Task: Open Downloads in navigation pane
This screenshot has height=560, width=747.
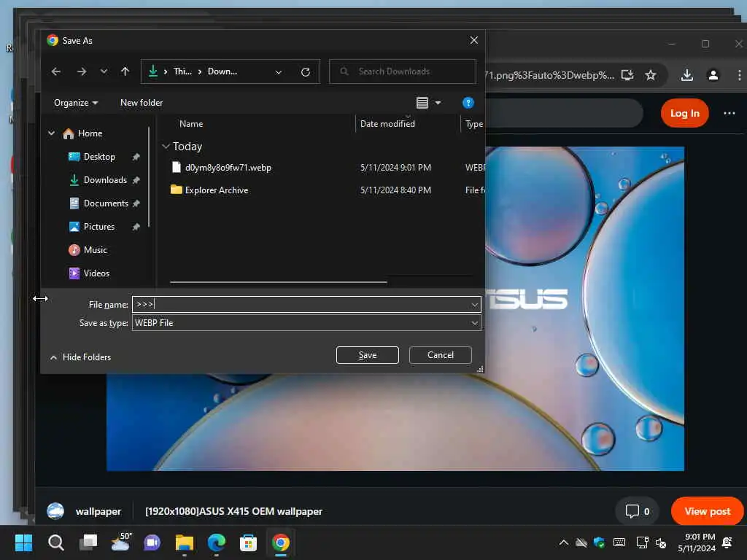Action: point(98,180)
